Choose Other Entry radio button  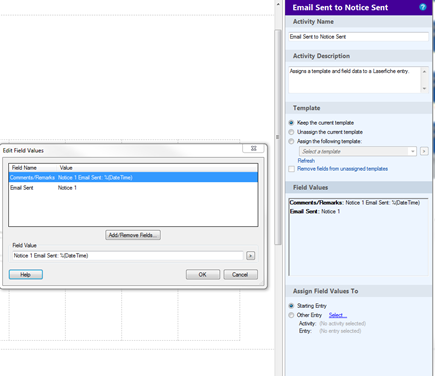tap(291, 315)
